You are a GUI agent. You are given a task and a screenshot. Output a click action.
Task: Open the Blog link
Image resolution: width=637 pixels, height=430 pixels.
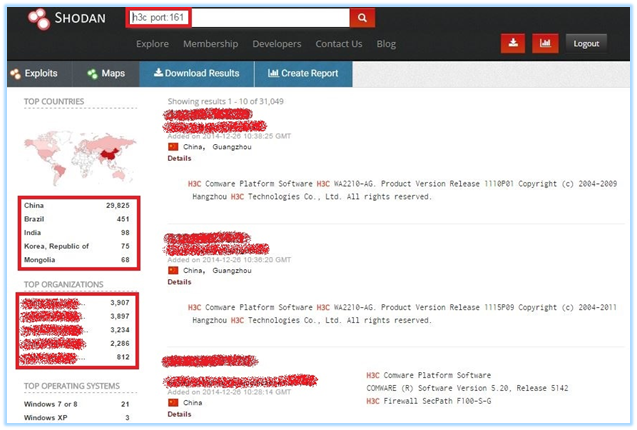pyautogui.click(x=386, y=44)
